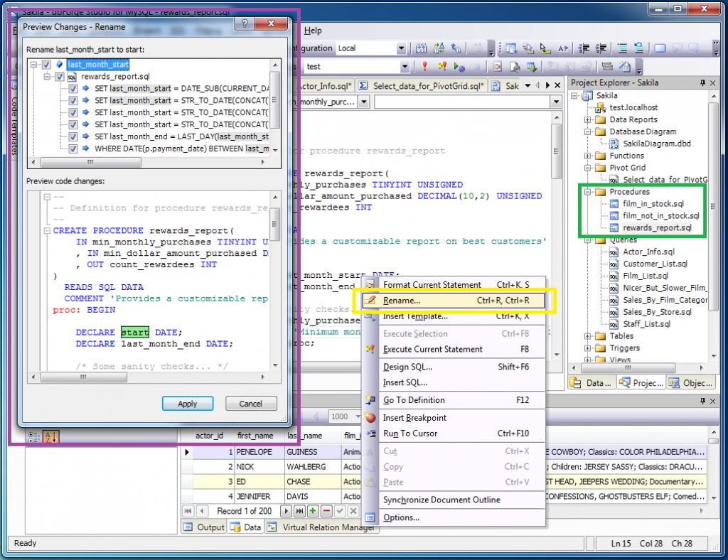Click the Apply button in the Rename dialog

(x=188, y=403)
